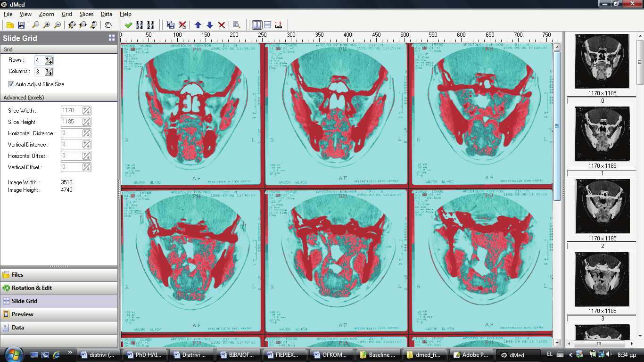The width and height of the screenshot is (644, 362).
Task: Open the Zoom menu
Action: point(46,14)
